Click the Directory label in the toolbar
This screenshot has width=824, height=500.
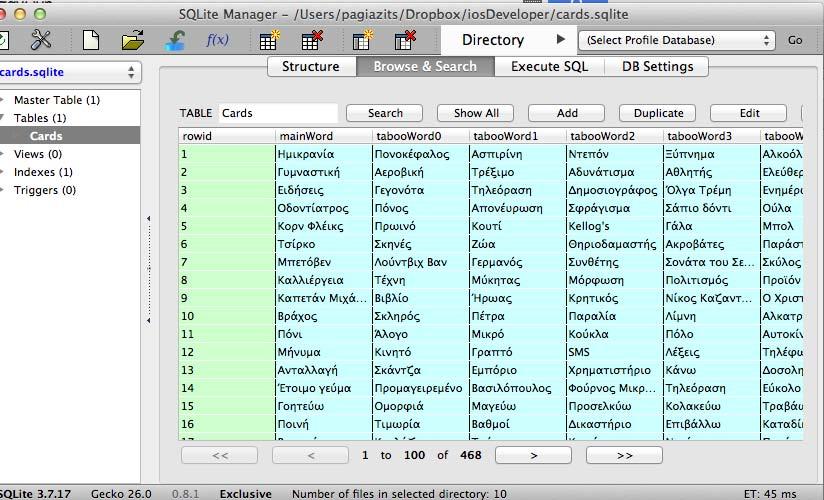tap(492, 40)
